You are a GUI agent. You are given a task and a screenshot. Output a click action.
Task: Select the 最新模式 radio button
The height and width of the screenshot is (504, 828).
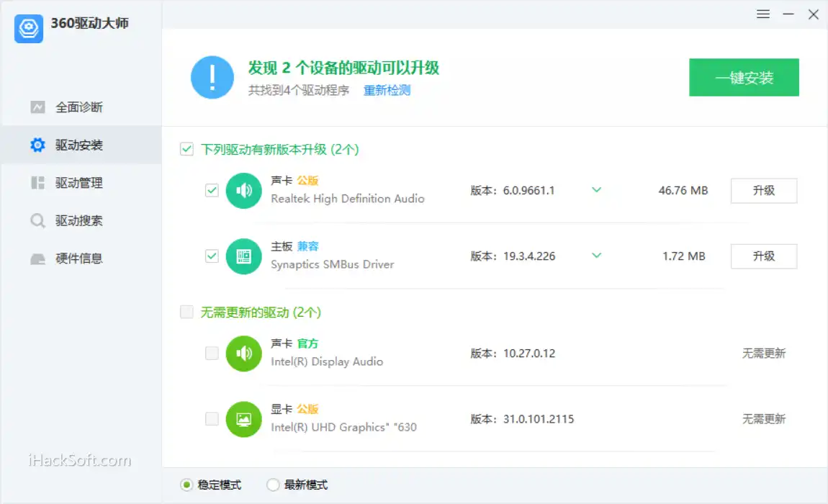pos(272,485)
